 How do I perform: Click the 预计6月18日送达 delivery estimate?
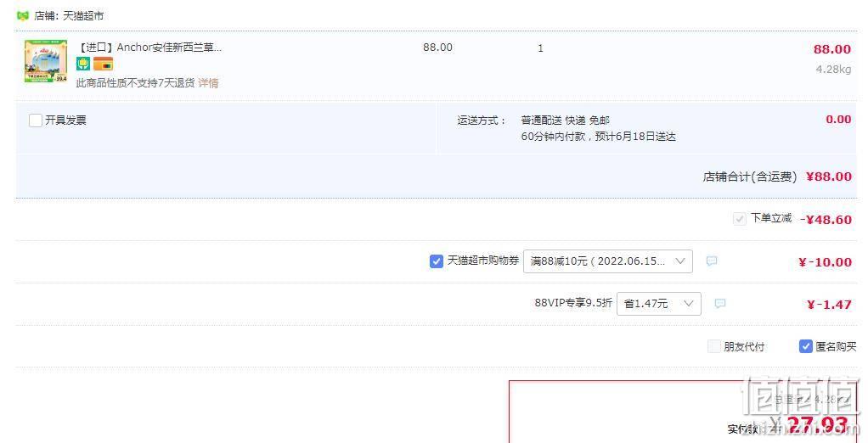click(635, 137)
